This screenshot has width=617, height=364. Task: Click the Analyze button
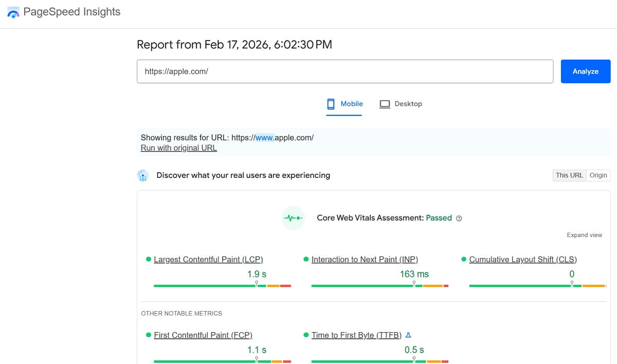[585, 71]
